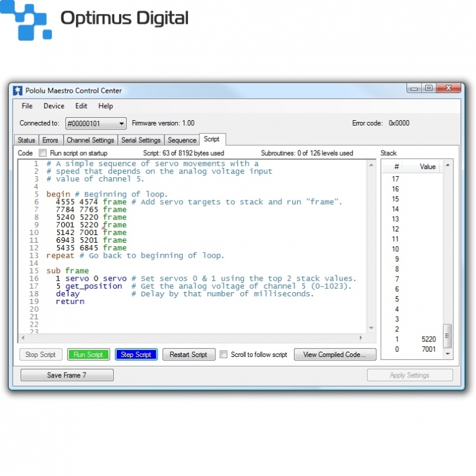Image resolution: width=476 pixels, height=476 pixels.
Task: Click the Apply Settings button
Action: tap(409, 375)
